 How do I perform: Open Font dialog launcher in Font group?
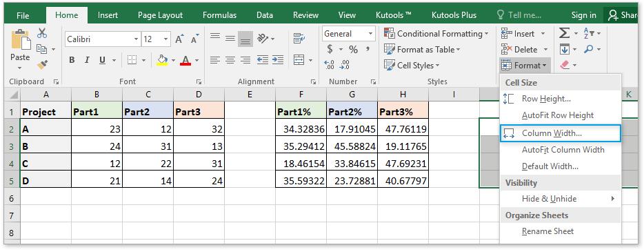199,81
